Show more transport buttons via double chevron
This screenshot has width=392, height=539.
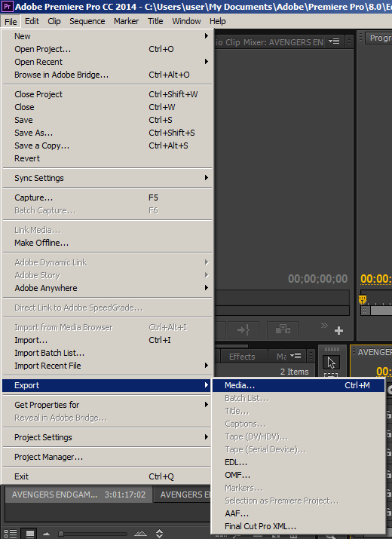point(324,325)
